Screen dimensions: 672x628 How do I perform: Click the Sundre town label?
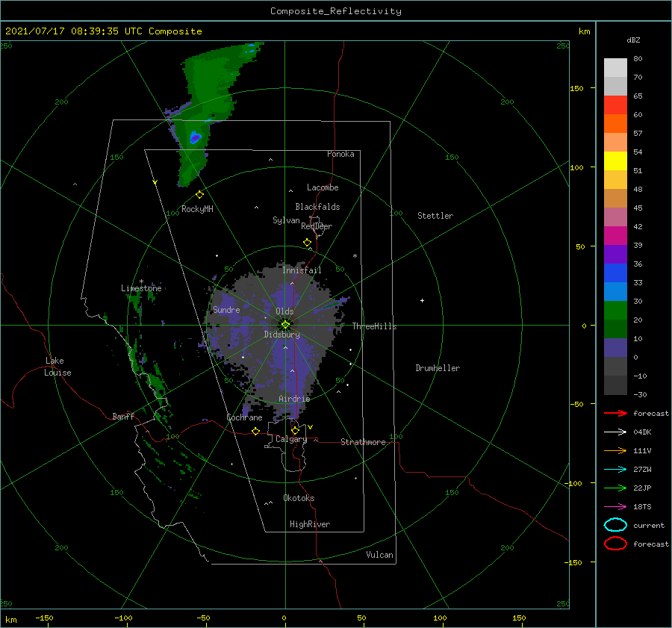coord(226,309)
